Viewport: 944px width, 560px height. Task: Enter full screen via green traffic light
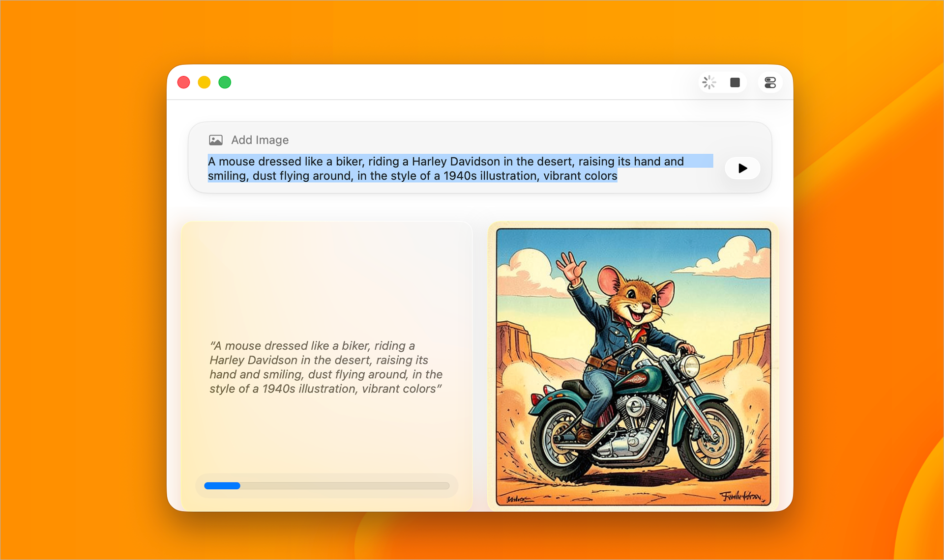coord(225,82)
